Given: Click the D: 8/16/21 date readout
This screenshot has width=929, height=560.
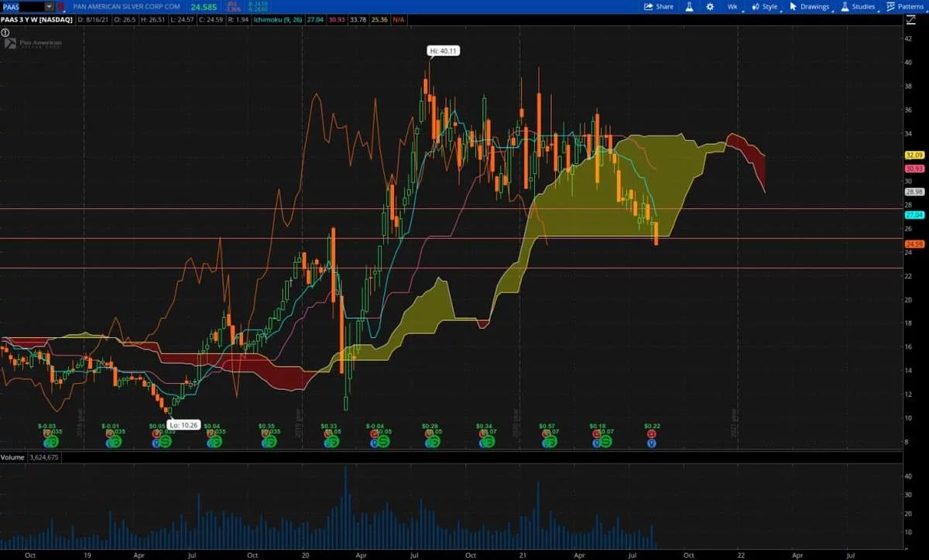Looking at the screenshot, I should point(94,20).
